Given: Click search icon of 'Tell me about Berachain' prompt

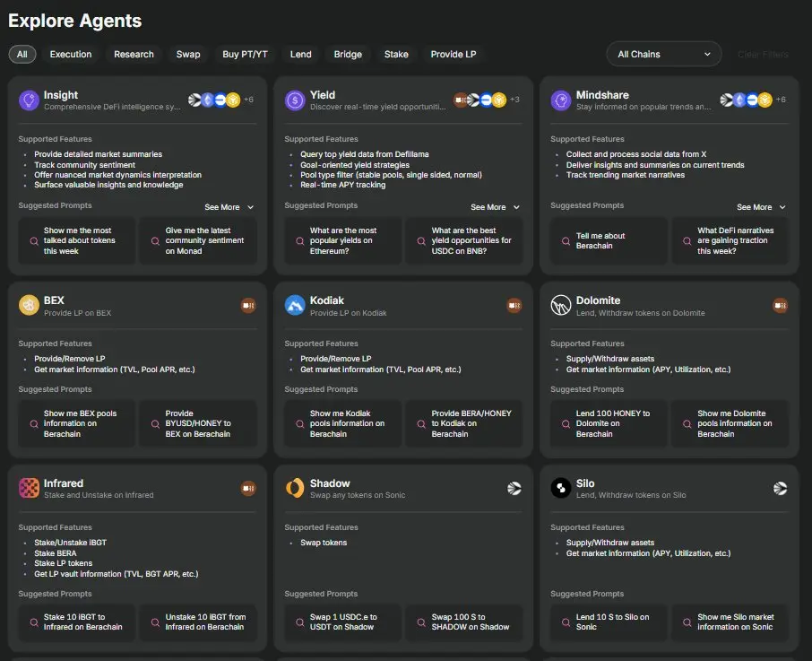Looking at the screenshot, I should 566,241.
